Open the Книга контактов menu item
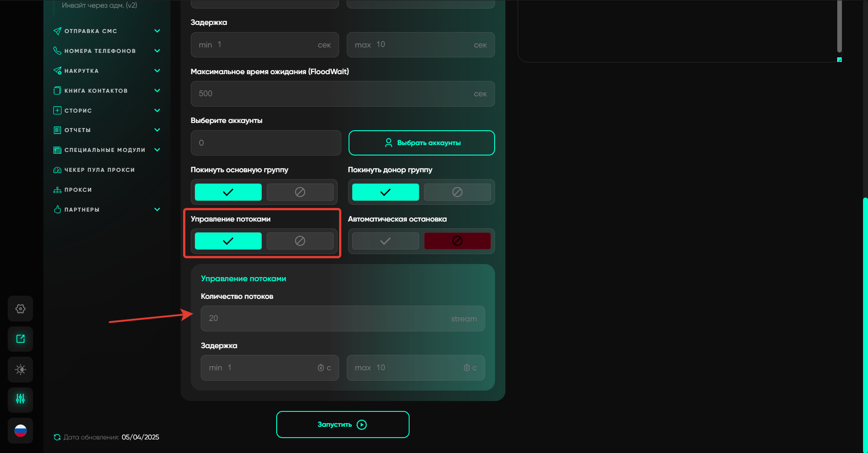This screenshot has width=868, height=453. 96,91
